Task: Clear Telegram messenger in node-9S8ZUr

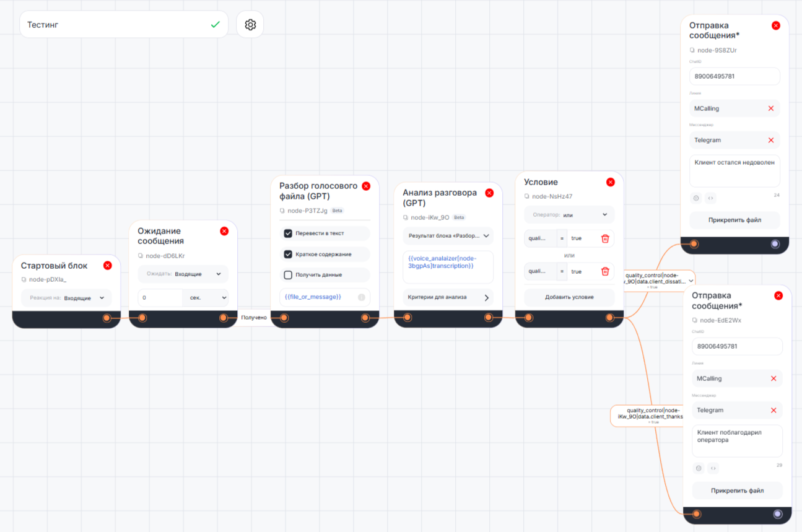Action: [x=771, y=140]
